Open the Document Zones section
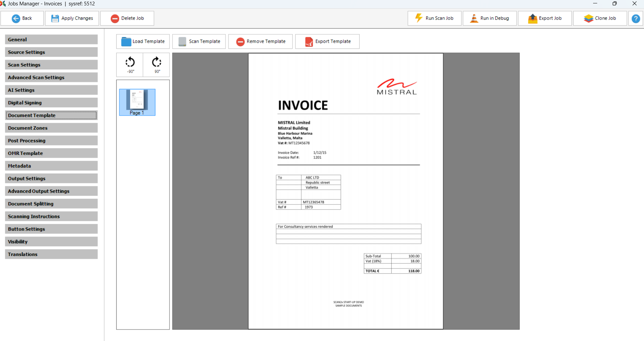 pyautogui.click(x=51, y=128)
